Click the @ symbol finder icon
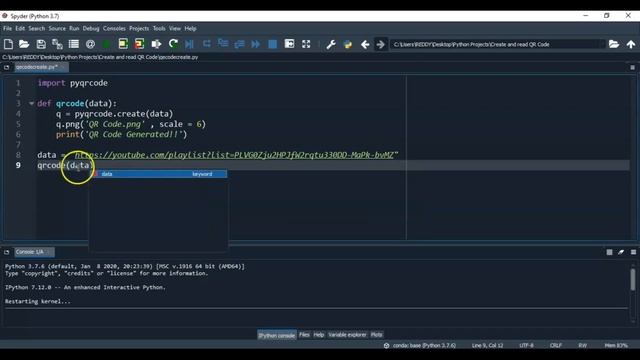Image resolution: width=640 pixels, height=360 pixels. point(90,44)
